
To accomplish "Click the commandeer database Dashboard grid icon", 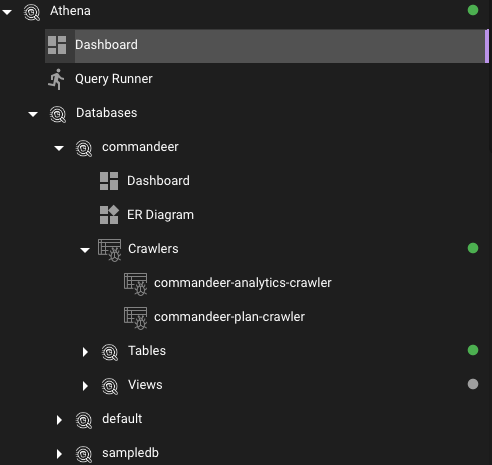I will point(109,181).
